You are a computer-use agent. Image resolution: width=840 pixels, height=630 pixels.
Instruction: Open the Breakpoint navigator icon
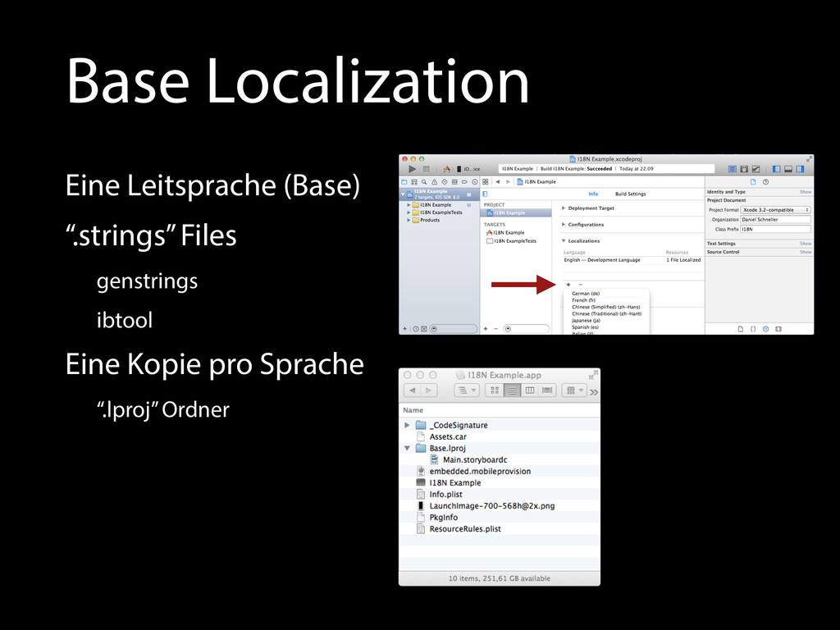pyautogui.click(x=464, y=181)
